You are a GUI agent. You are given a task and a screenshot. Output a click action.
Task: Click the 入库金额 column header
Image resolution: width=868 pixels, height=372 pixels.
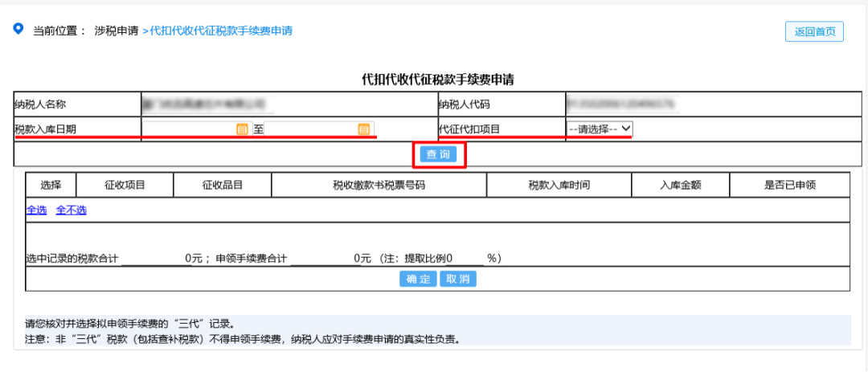(681, 185)
